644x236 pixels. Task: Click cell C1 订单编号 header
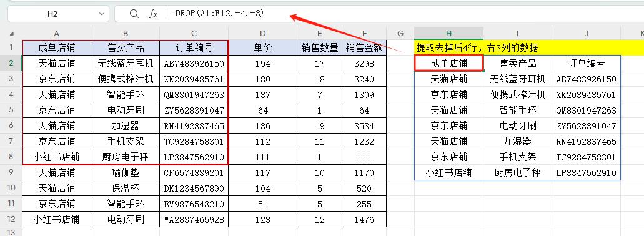(x=194, y=47)
